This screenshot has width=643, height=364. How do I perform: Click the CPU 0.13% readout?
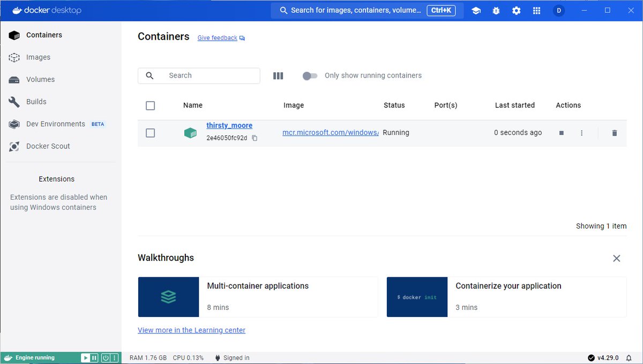[x=188, y=358]
